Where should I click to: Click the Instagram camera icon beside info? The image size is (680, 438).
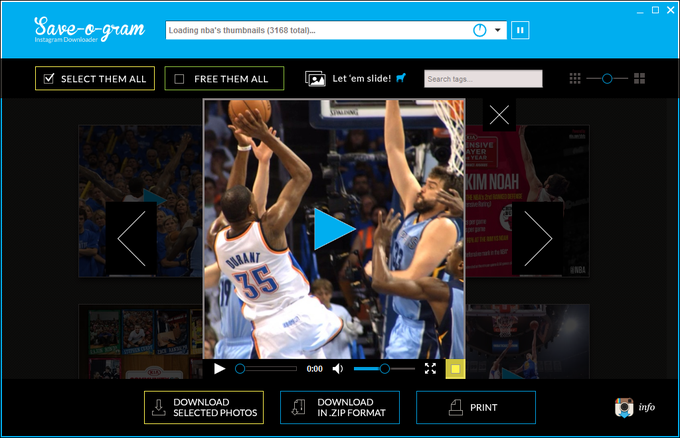point(624,408)
